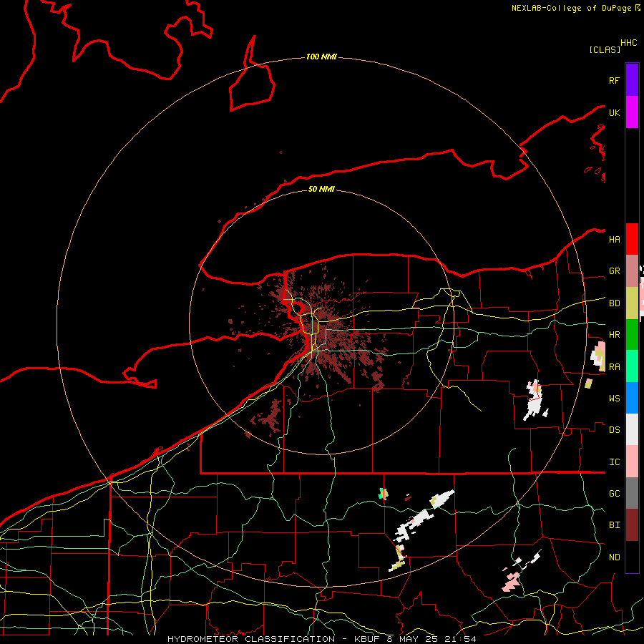Click the purple RF legend color swatch
644x644 pixels.
[x=632, y=80]
